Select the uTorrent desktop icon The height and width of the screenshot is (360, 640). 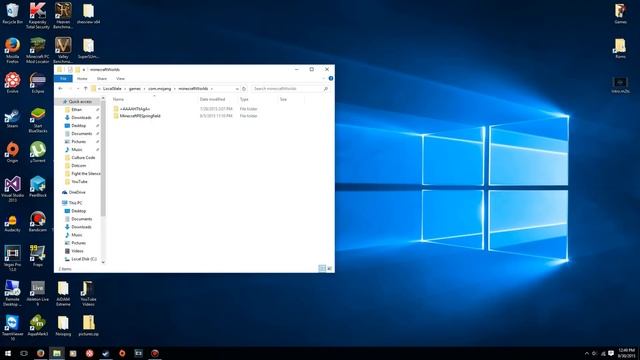pyautogui.click(x=38, y=152)
